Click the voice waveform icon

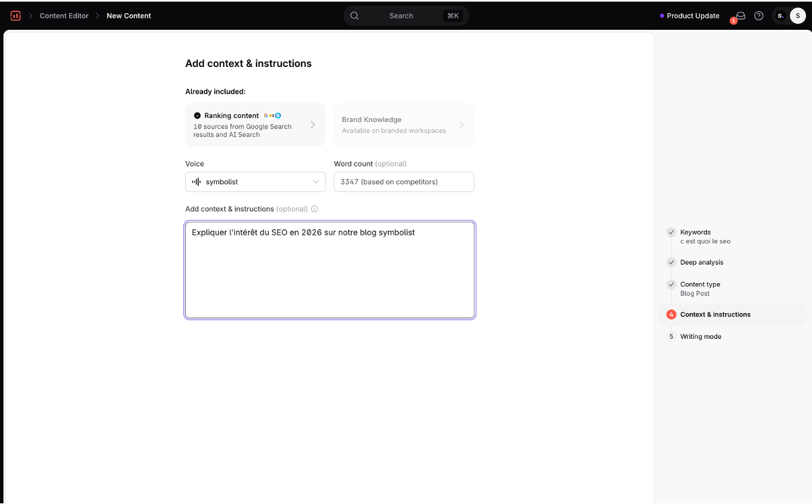(196, 182)
